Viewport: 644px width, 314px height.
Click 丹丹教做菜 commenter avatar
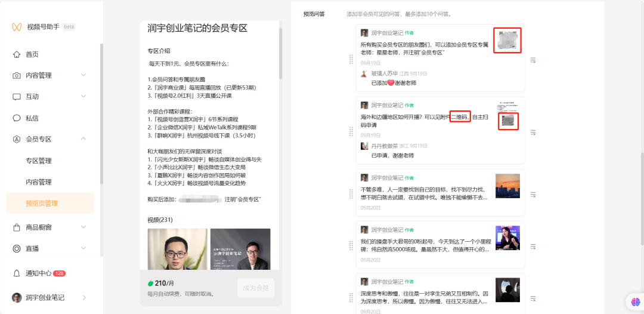point(364,146)
